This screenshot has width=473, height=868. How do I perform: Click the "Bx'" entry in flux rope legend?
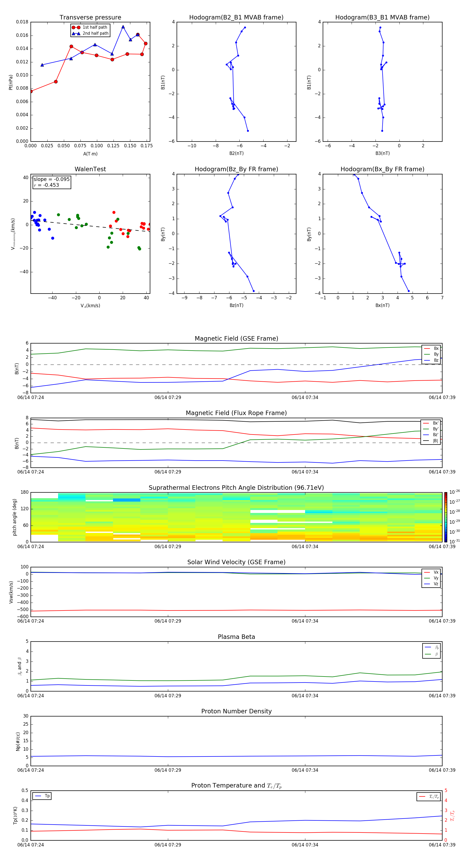tap(431, 423)
